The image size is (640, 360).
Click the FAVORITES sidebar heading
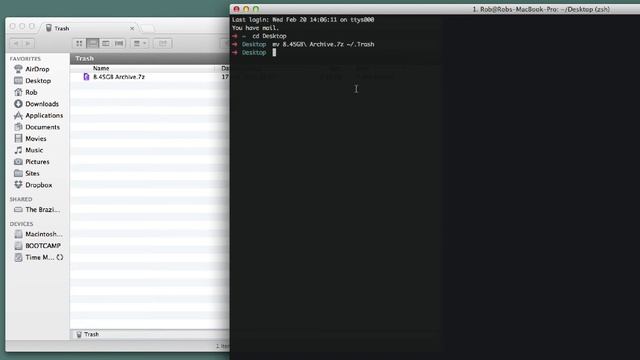point(25,59)
